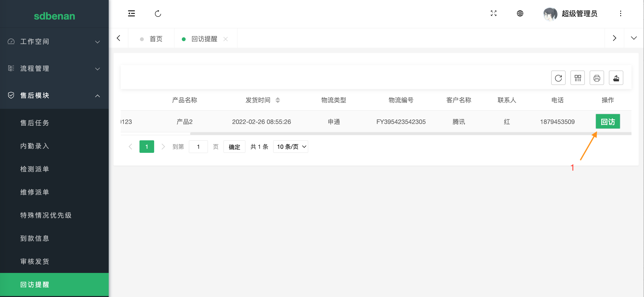
Task: Go to the previous page arrow
Action: pos(130,147)
